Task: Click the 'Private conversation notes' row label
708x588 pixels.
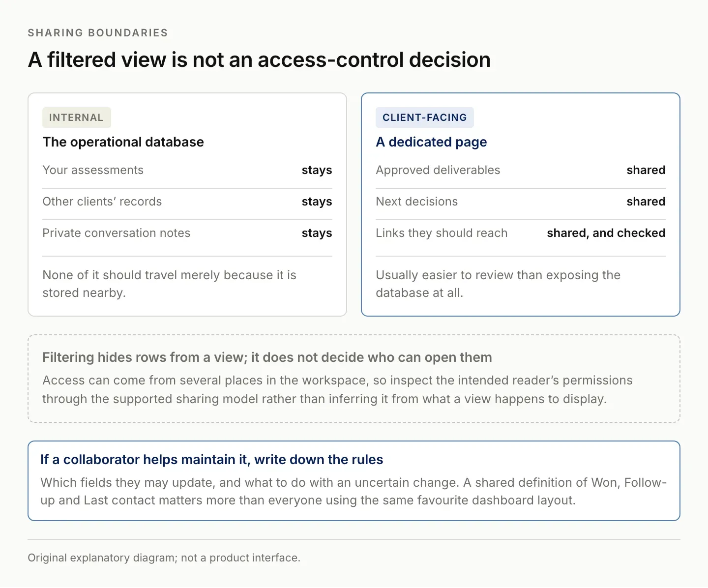Action: click(116, 233)
